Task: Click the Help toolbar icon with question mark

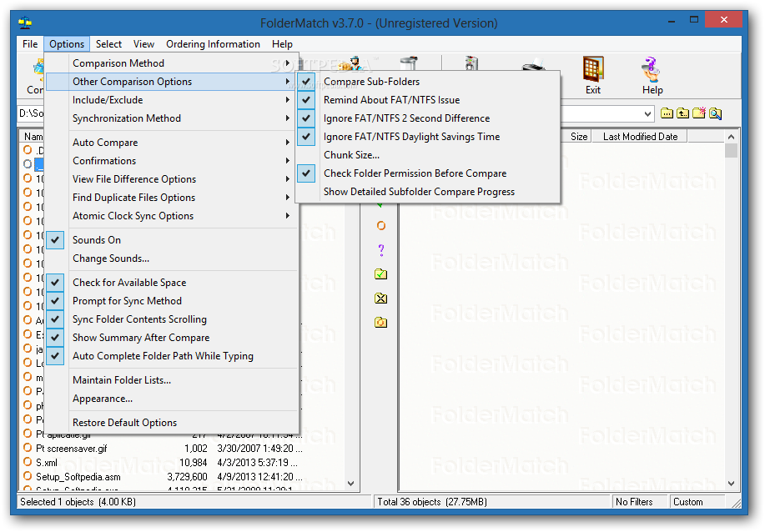Action: coord(652,70)
